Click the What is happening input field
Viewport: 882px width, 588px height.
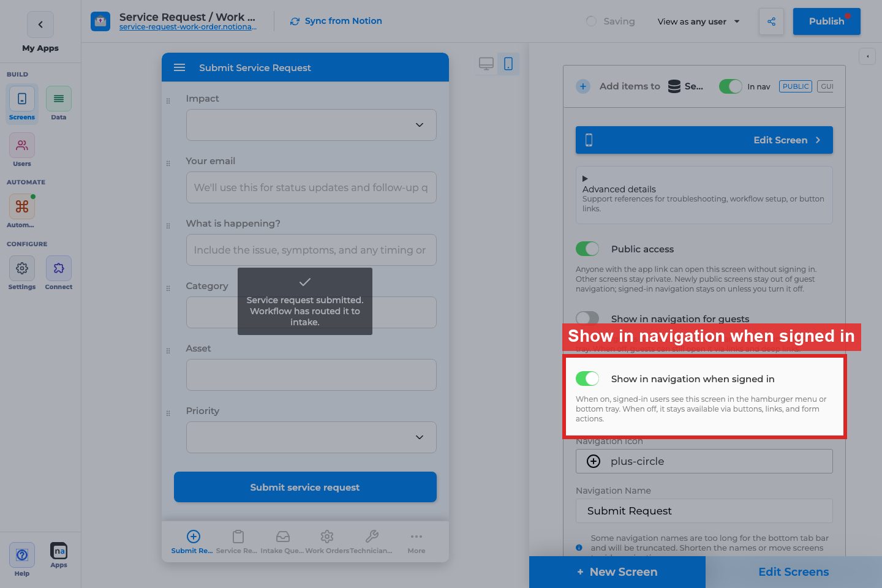[x=311, y=250]
